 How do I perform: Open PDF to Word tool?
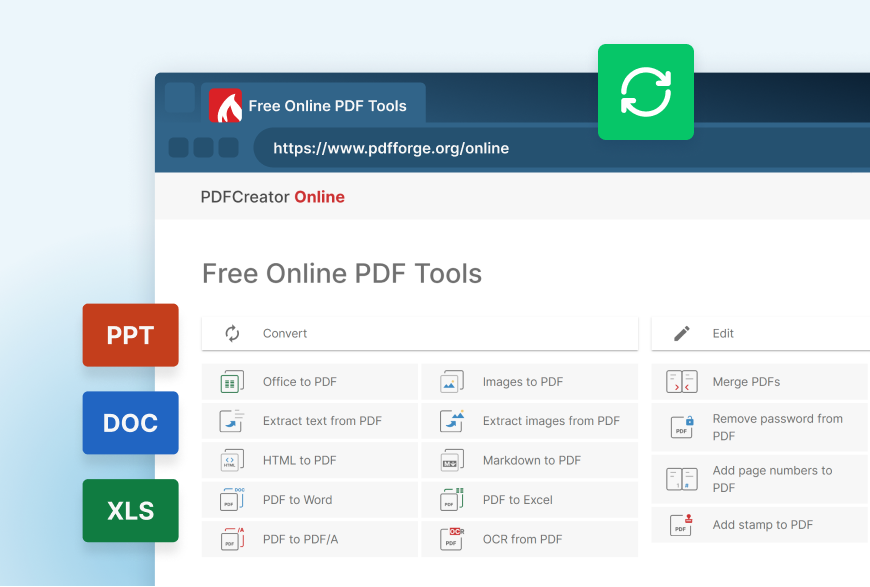tap(310, 500)
